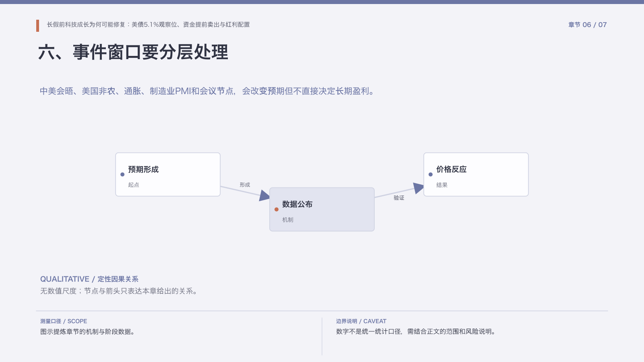This screenshot has width=644, height=362.
Task: Select the subtitle starting with 中美会晤
Action: click(208, 91)
